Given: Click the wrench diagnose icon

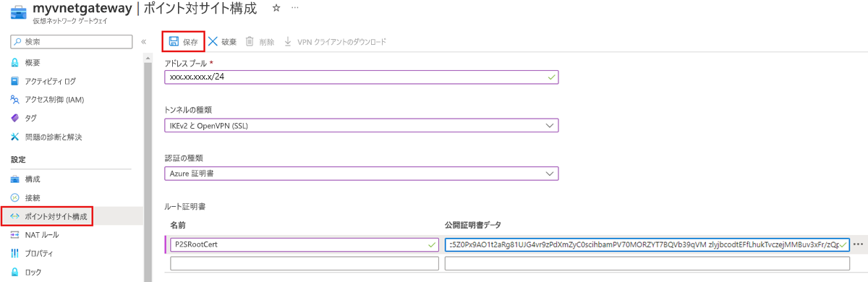Looking at the screenshot, I should tap(14, 137).
